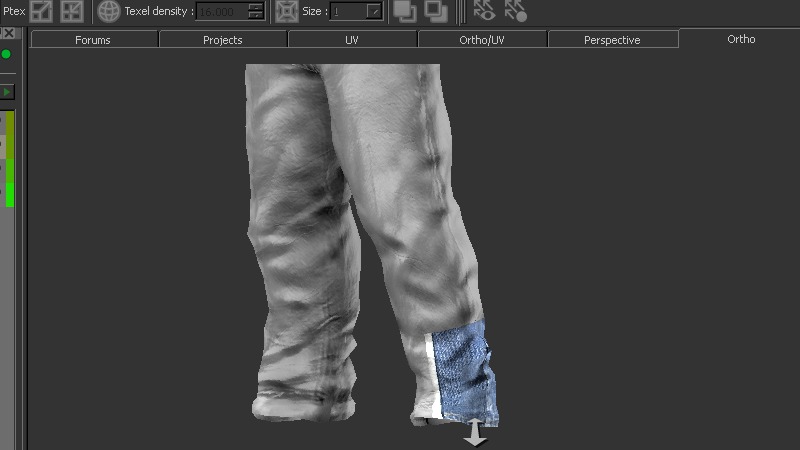Click the arrows with eye icon
The image size is (800, 450).
click(x=484, y=11)
